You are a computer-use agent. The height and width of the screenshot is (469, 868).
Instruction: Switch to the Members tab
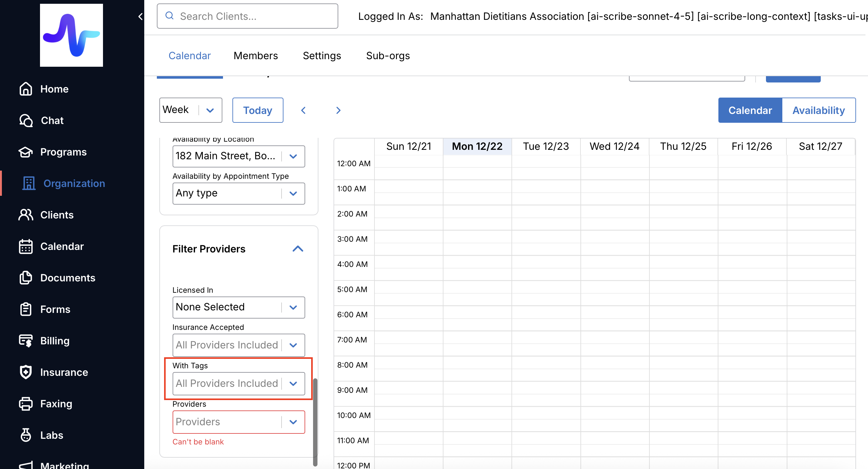pos(255,55)
